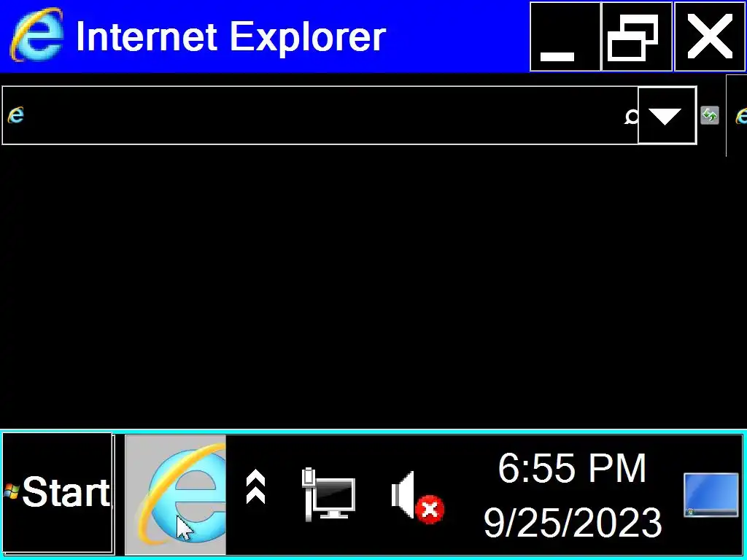747x560 pixels.
Task: Open calendar from the 9/25/2023 date
Action: pos(573,522)
